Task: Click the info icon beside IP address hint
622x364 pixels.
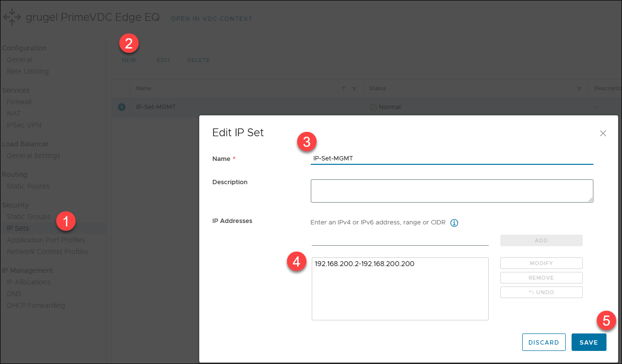Action: [454, 223]
